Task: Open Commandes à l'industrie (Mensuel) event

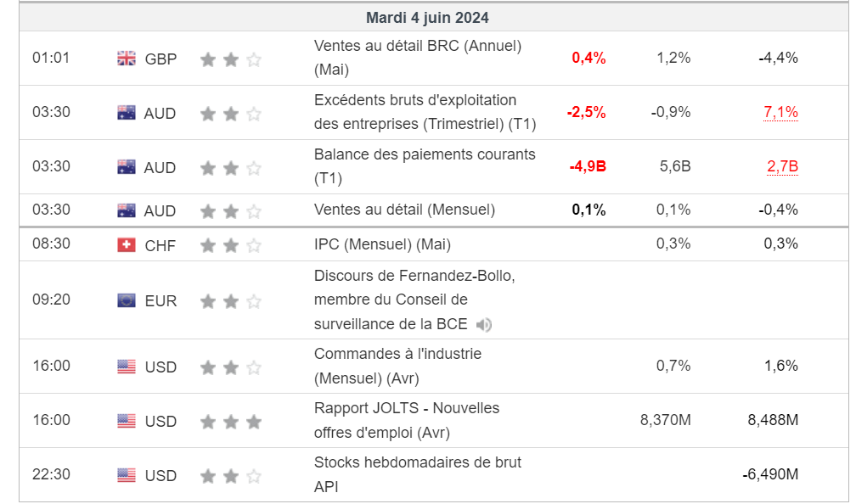Action: pos(397,366)
